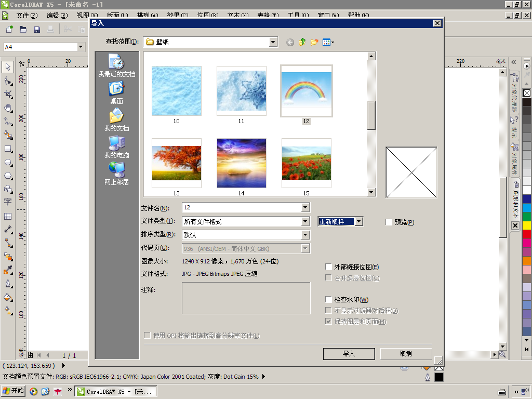Select the Ellipse tool
532x399 pixels.
coord(8,162)
